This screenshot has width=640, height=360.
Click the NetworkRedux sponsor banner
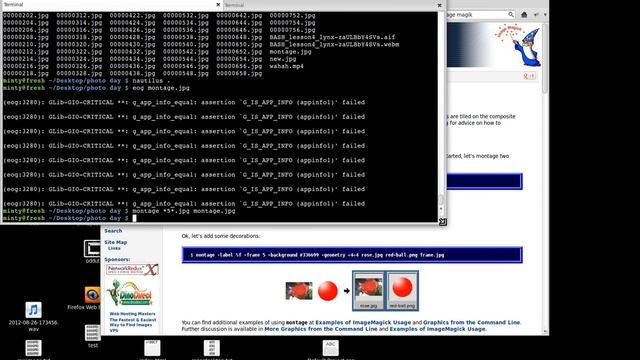tap(132, 269)
